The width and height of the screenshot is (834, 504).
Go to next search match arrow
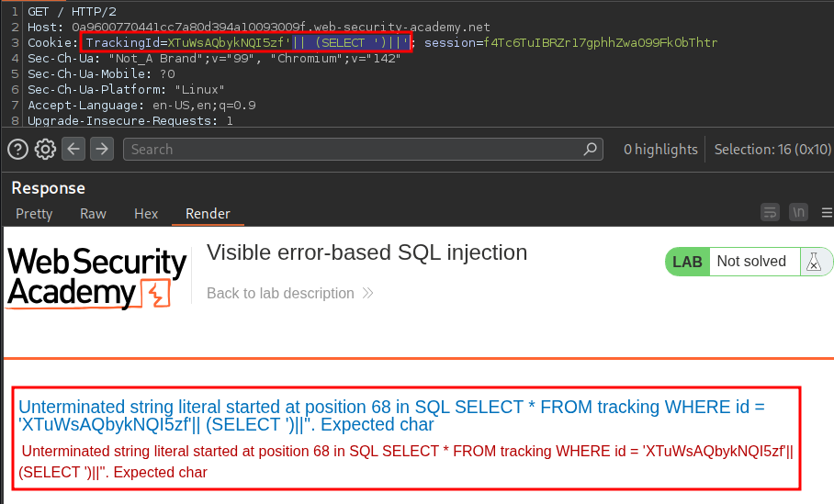click(101, 149)
